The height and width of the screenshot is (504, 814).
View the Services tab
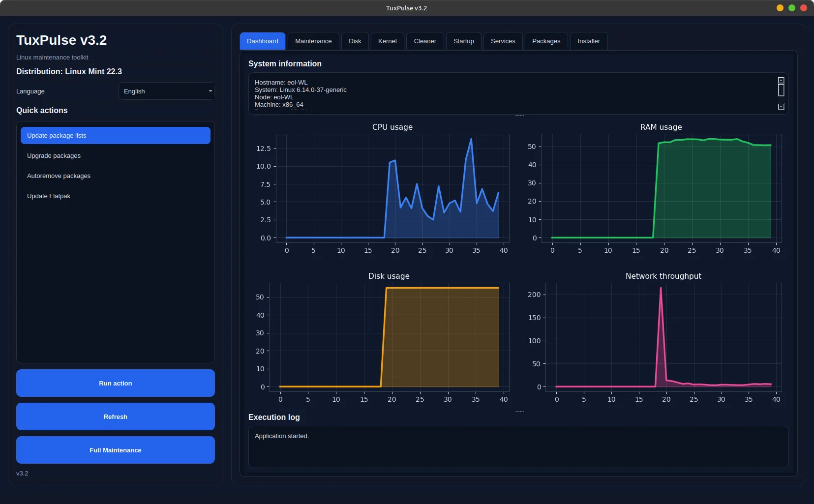pos(503,41)
